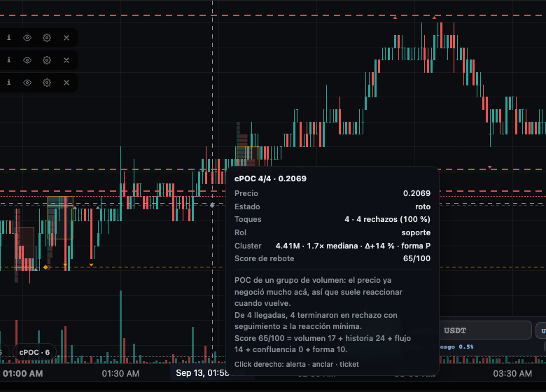Click the 01:30 AM time axis label

point(120,374)
